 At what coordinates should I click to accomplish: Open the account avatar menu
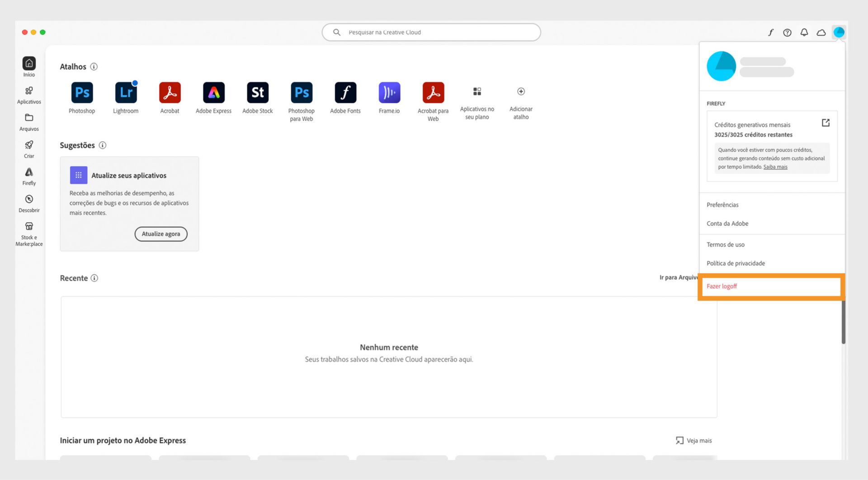tap(840, 32)
